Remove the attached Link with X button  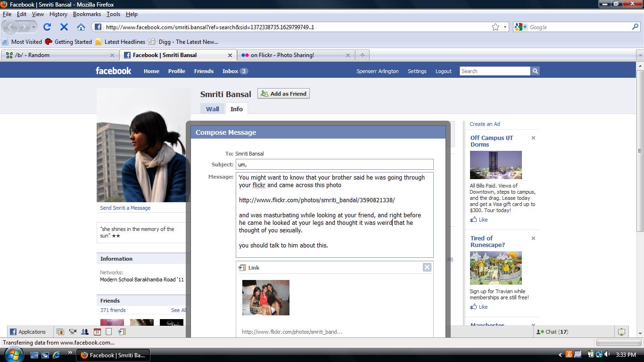(x=427, y=267)
